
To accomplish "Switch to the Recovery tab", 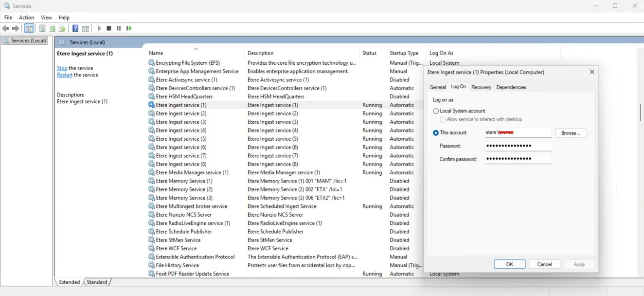I will pyautogui.click(x=481, y=87).
